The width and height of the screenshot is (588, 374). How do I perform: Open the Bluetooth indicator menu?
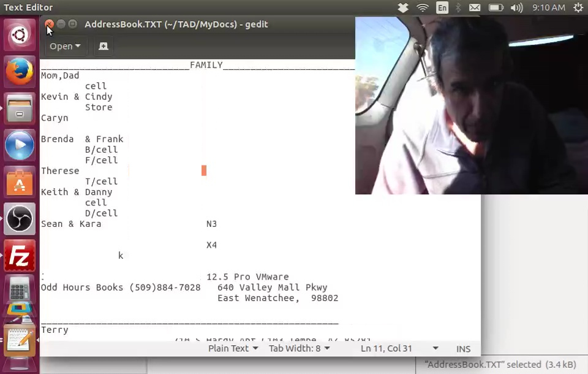tap(458, 7)
